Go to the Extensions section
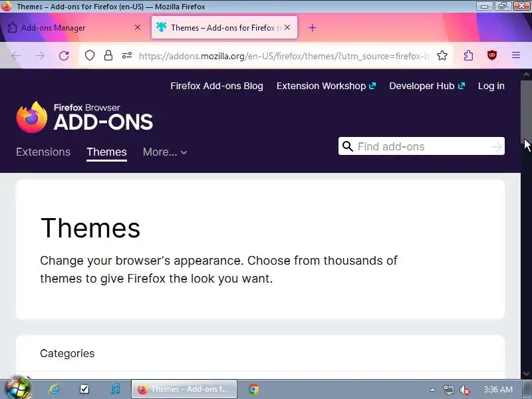Screen dimensions: 532x399 (x=43, y=152)
